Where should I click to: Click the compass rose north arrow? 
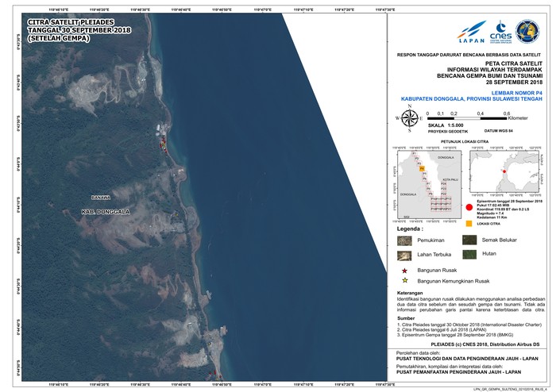coord(410,120)
